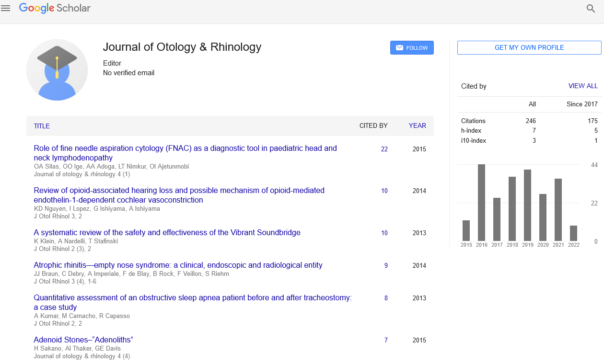The image size is (604, 364).
Task: Click the 2020 bar in citation chart
Action: 543,217
